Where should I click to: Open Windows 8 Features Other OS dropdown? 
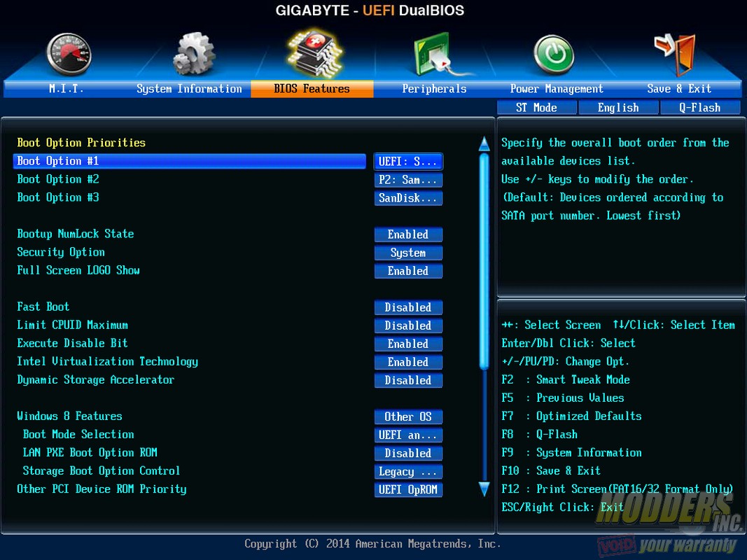click(x=408, y=416)
